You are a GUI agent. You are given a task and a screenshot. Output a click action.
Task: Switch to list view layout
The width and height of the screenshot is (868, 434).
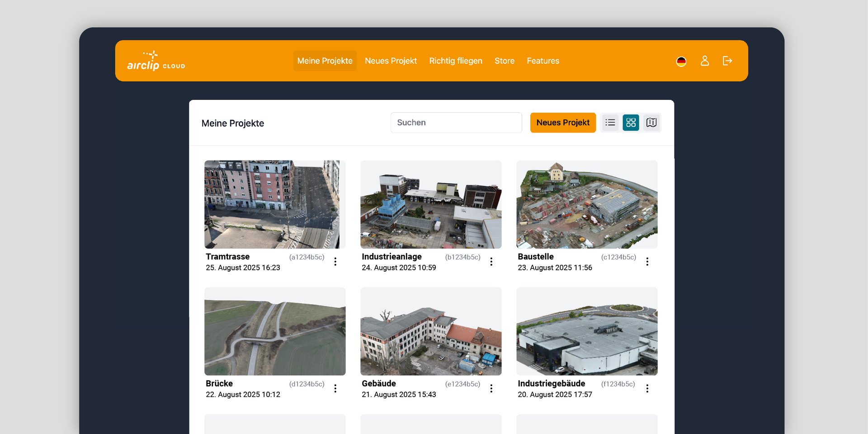pyautogui.click(x=610, y=123)
